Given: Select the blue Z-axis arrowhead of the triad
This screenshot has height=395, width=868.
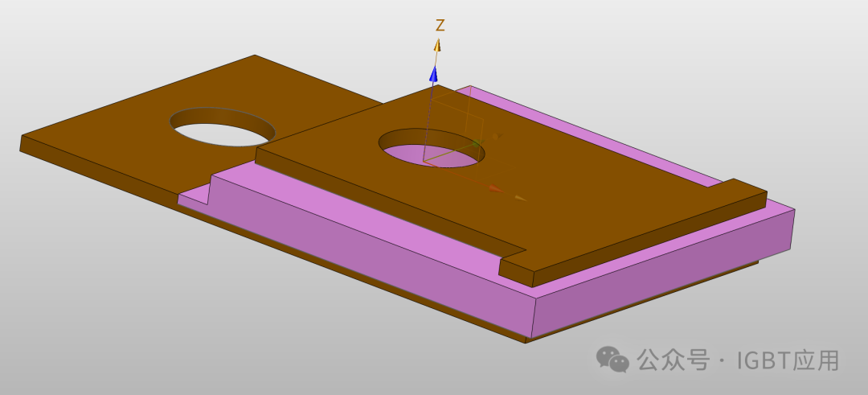Looking at the screenshot, I should pyautogui.click(x=433, y=73).
